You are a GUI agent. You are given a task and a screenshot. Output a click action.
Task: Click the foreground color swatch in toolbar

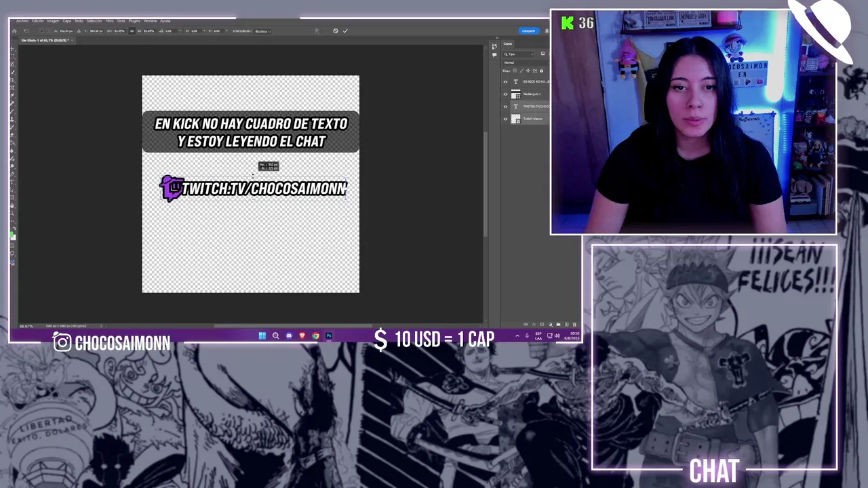(x=12, y=235)
